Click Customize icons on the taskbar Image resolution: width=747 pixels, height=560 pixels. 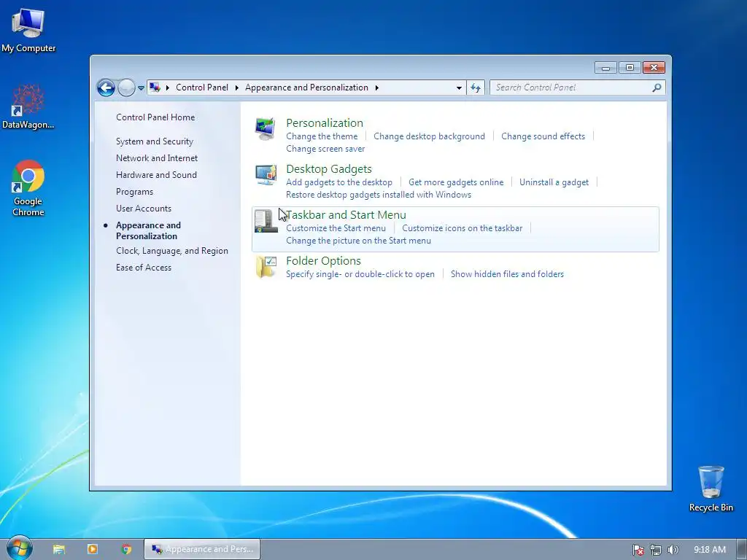pos(462,228)
